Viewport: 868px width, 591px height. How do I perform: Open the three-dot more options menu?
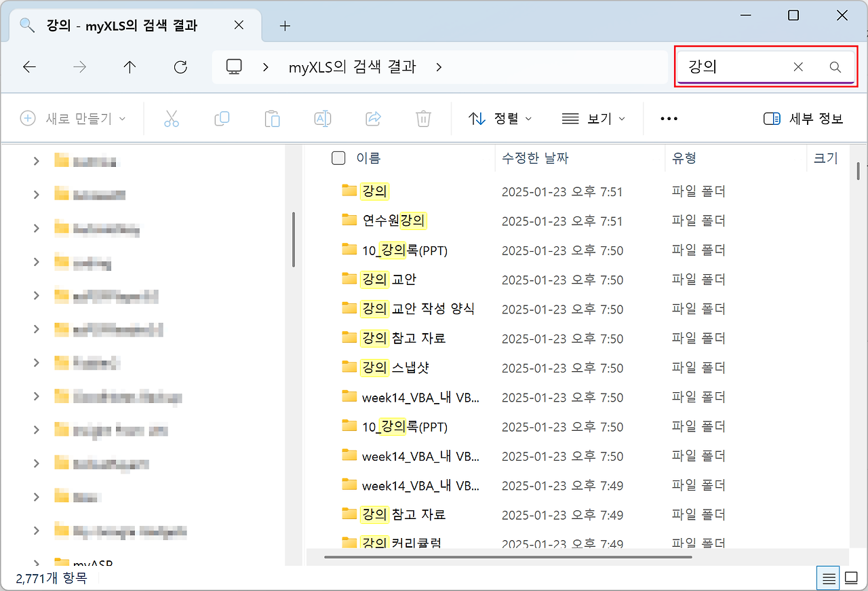pyautogui.click(x=669, y=119)
